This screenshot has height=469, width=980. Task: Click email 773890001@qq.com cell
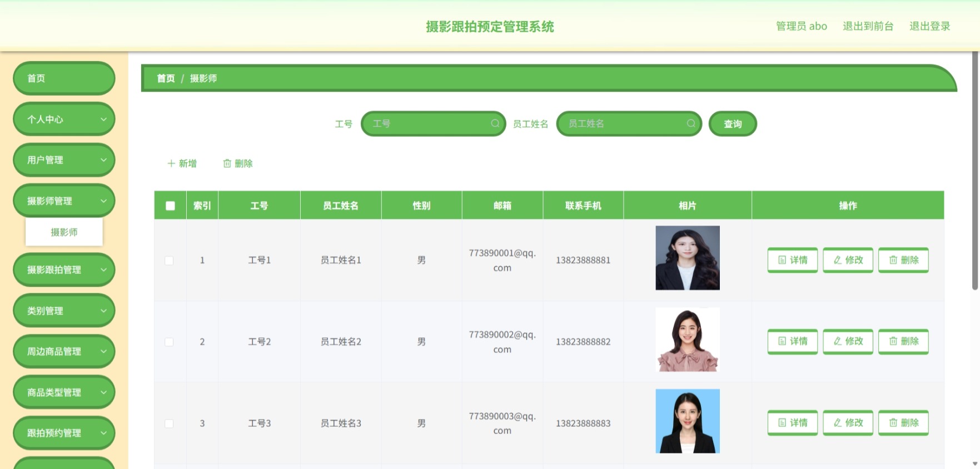pyautogui.click(x=502, y=260)
